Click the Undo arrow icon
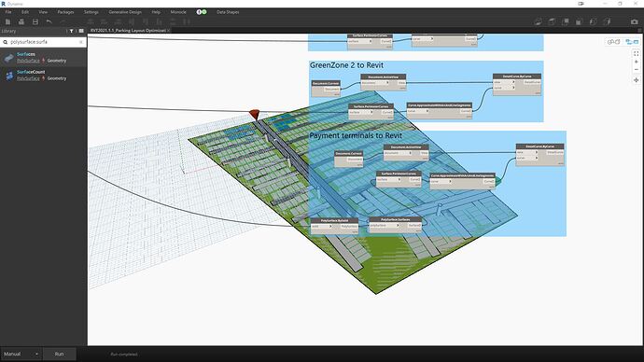This screenshot has width=644, height=362. click(x=49, y=21)
